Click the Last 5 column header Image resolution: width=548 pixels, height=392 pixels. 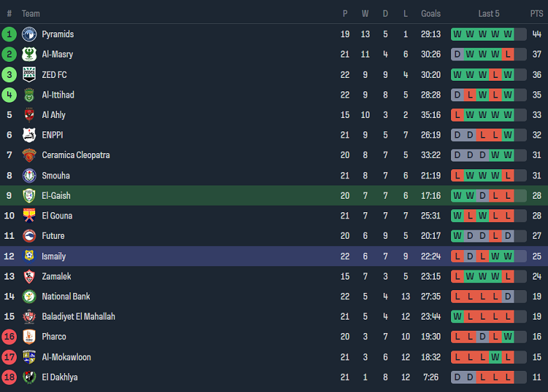pyautogui.click(x=488, y=13)
